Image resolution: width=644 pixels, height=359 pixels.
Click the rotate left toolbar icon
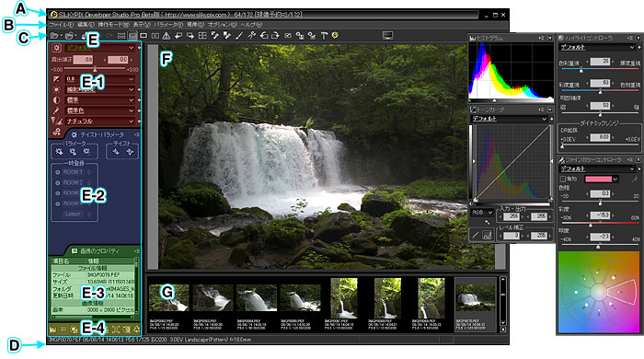point(264,36)
